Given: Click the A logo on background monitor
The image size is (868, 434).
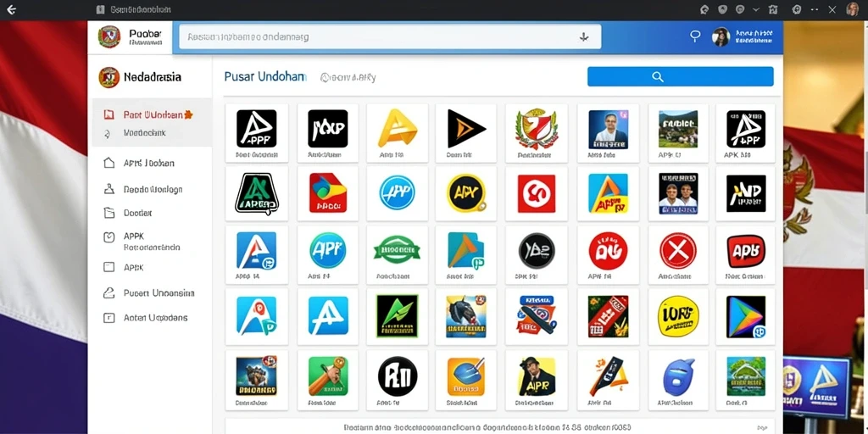Looking at the screenshot, I should click(822, 384).
